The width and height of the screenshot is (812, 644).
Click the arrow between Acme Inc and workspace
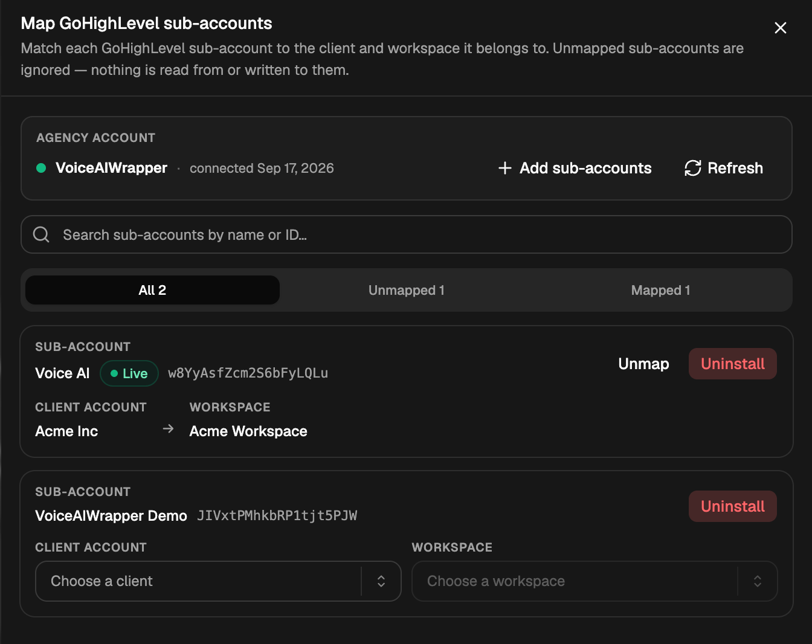click(x=169, y=429)
